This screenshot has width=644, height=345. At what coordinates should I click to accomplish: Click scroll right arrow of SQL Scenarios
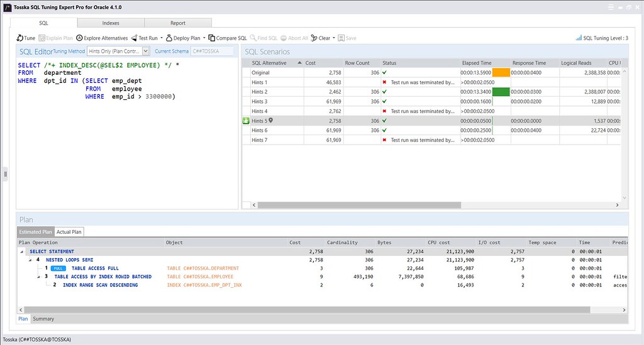point(617,205)
